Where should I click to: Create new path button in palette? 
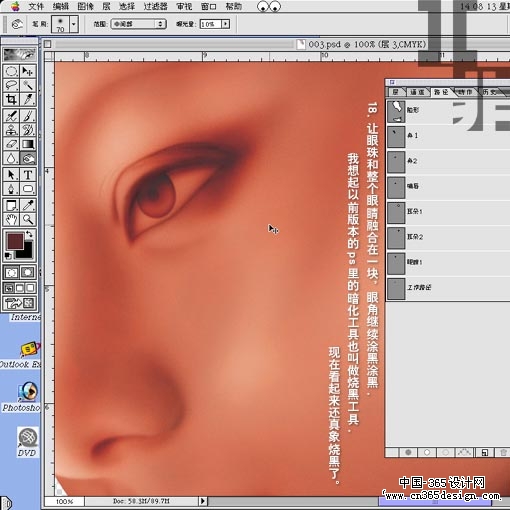pyautogui.click(x=485, y=452)
